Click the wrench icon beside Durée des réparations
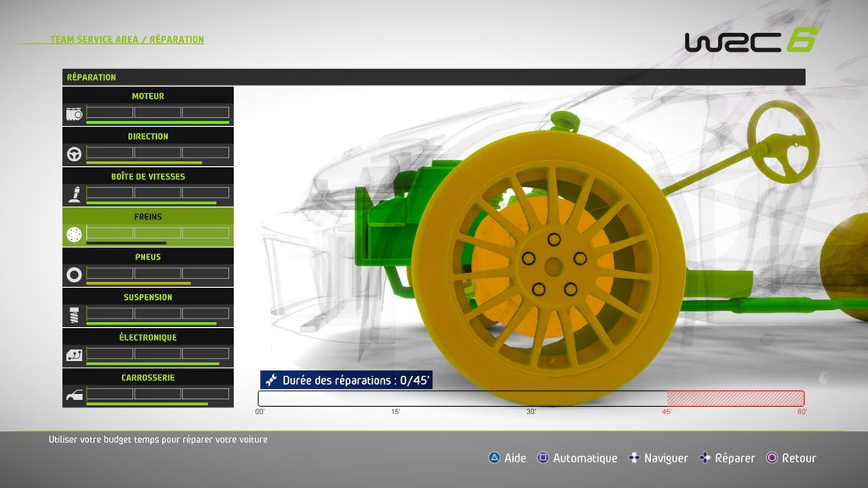 pyautogui.click(x=271, y=380)
